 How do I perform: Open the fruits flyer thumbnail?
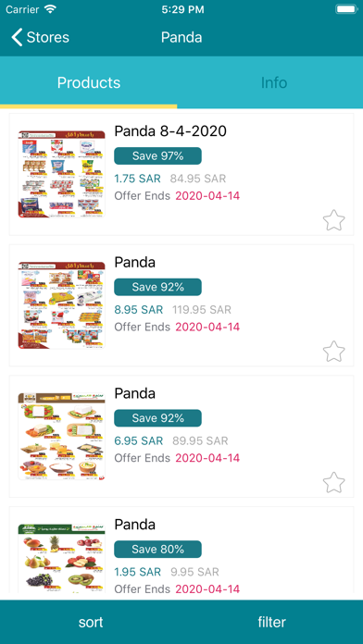62,558
